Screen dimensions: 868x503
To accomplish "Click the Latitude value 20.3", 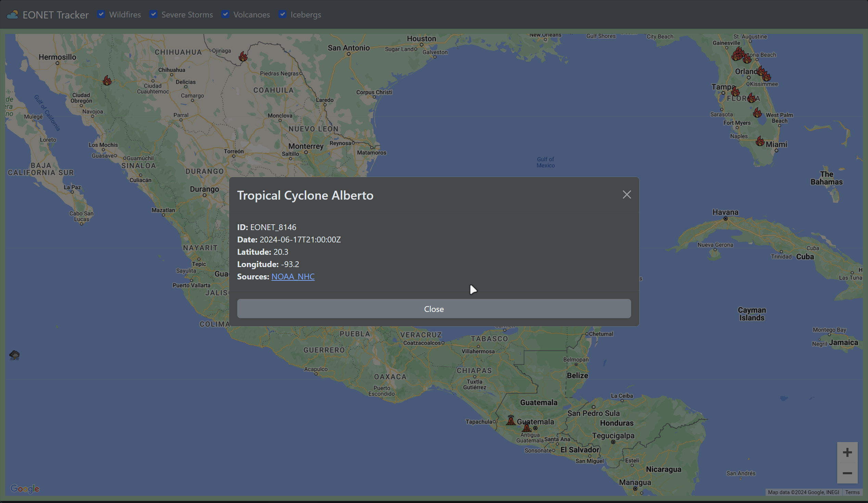I will [281, 252].
